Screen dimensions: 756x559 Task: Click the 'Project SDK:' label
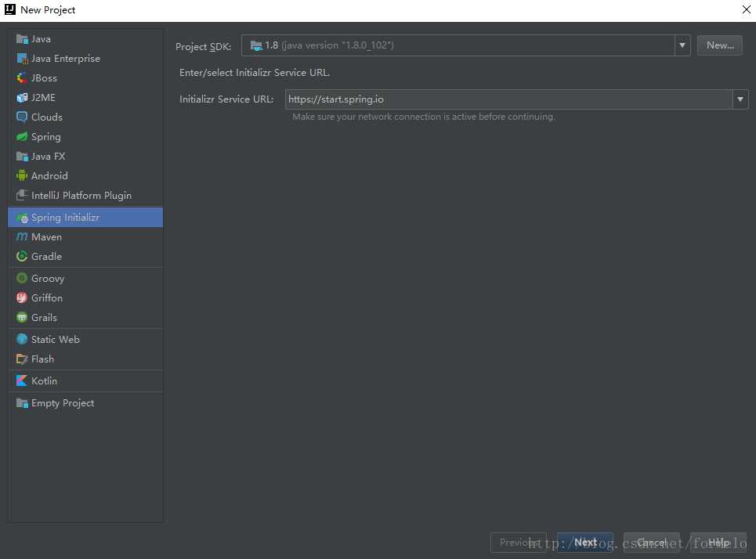[203, 47]
